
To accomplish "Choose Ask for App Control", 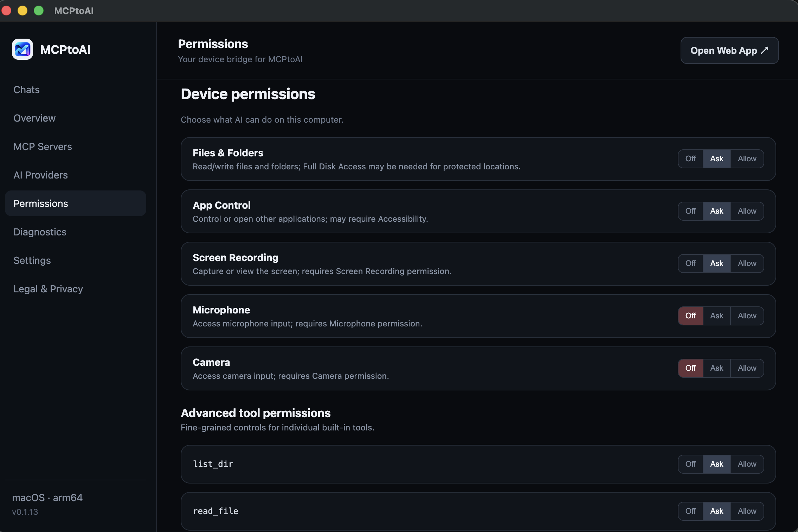I will point(716,211).
